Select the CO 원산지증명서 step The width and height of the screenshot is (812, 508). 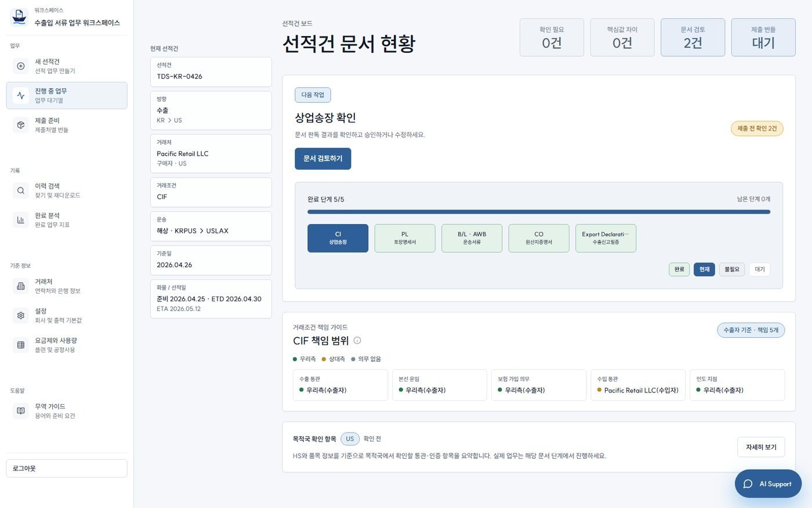tap(539, 238)
